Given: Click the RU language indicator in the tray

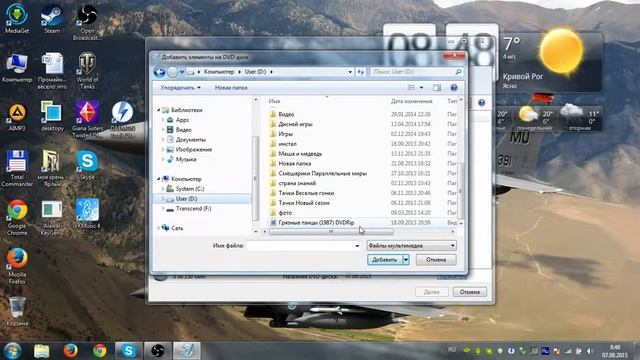Looking at the screenshot, I should coord(451,350).
